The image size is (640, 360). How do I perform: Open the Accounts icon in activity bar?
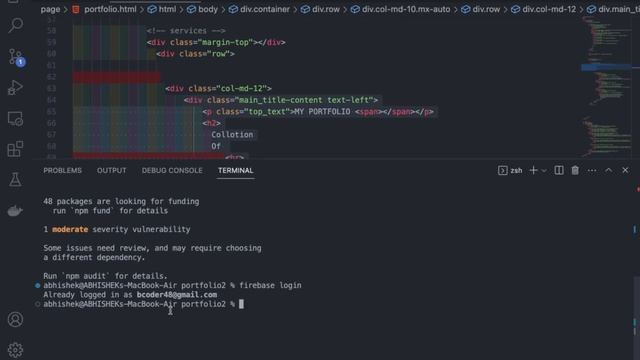coord(15,319)
